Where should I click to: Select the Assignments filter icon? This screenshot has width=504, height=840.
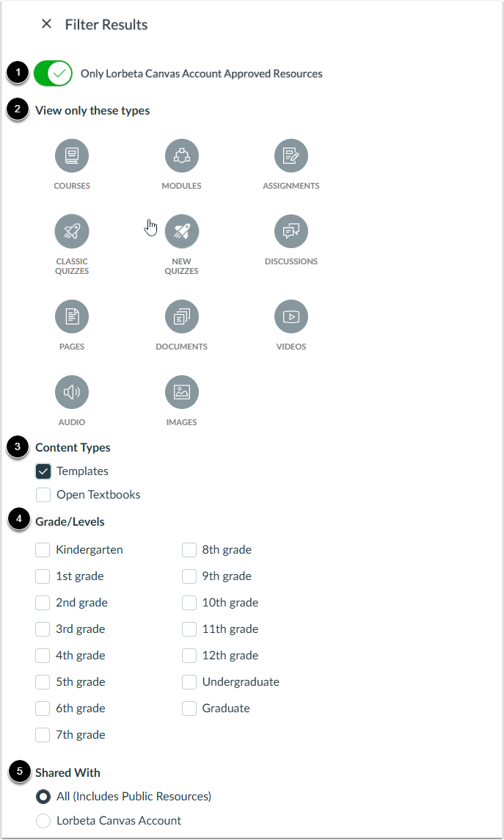click(291, 155)
